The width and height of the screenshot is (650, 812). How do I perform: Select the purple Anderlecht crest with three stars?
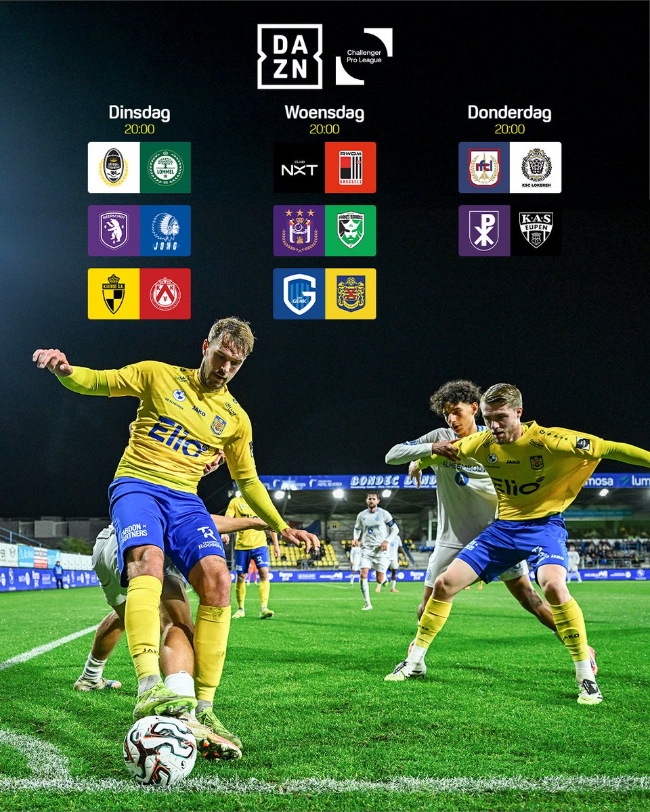click(299, 231)
